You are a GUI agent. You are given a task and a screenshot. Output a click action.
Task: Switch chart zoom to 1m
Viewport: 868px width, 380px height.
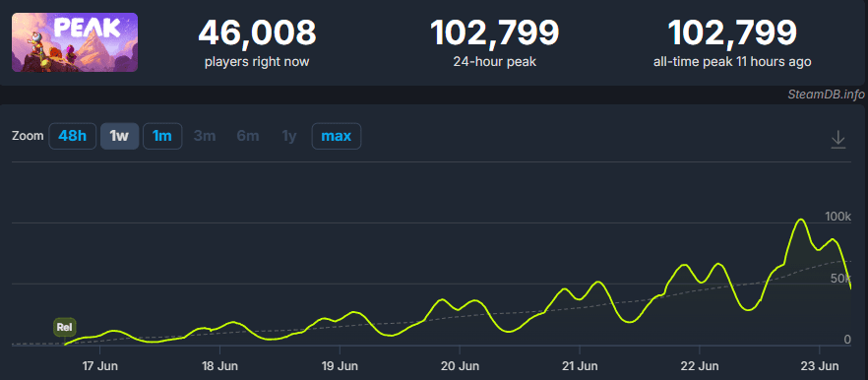(162, 136)
